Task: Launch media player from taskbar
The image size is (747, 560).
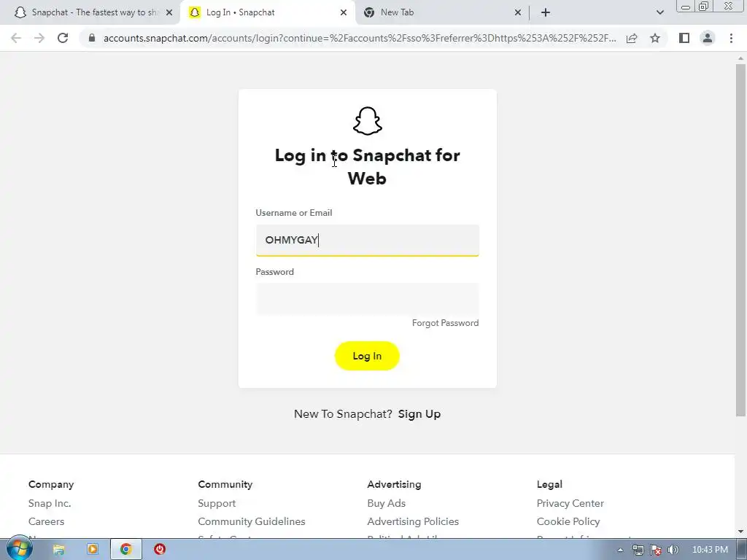Action: pos(93,550)
